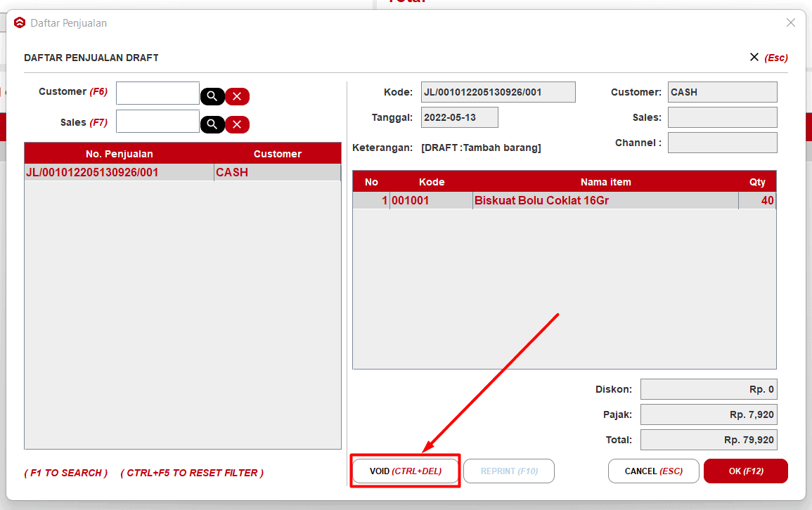The image size is (812, 510).
Task: Close the Daftar Penjualan window
Action: coord(790,22)
